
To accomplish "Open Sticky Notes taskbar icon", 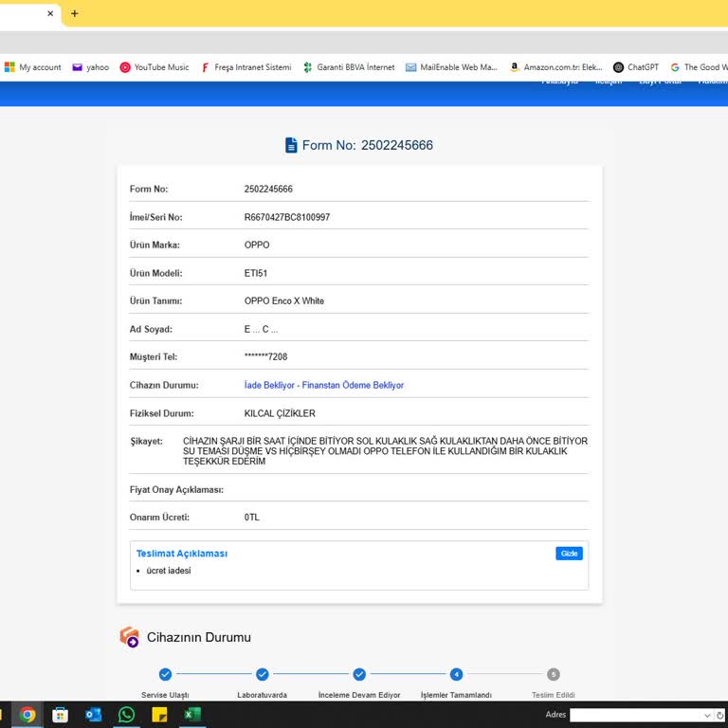I will pyautogui.click(x=159, y=715).
